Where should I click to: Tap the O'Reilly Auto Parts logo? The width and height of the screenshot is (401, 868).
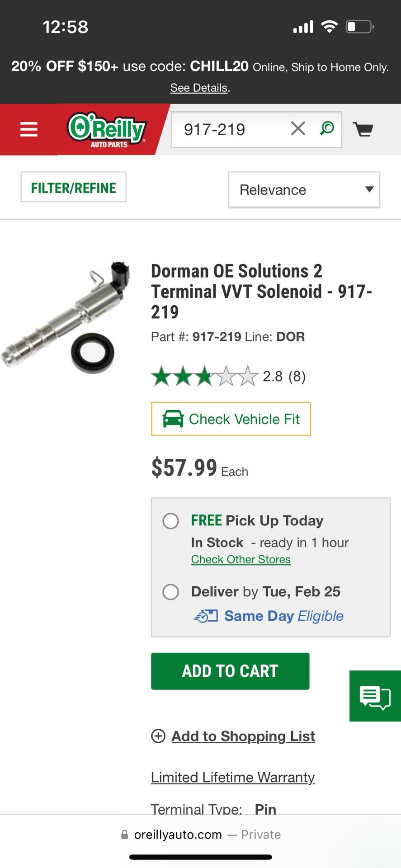point(107,130)
